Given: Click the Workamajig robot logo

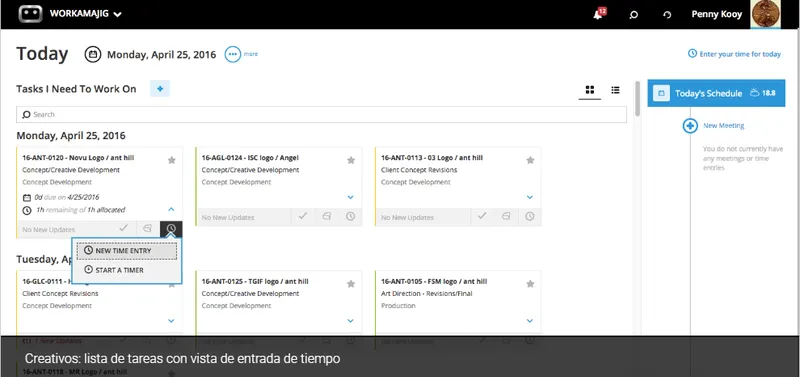Looking at the screenshot, I should (30, 14).
